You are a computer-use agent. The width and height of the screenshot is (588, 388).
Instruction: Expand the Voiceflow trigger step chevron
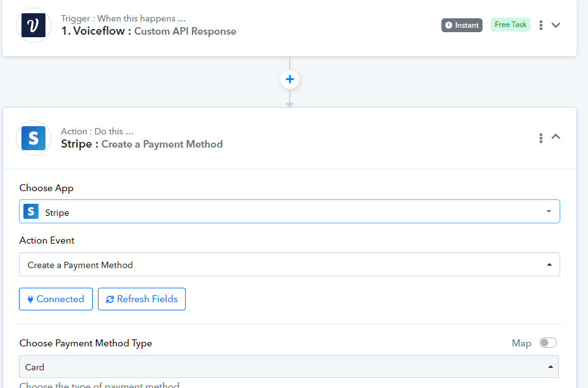pyautogui.click(x=556, y=25)
